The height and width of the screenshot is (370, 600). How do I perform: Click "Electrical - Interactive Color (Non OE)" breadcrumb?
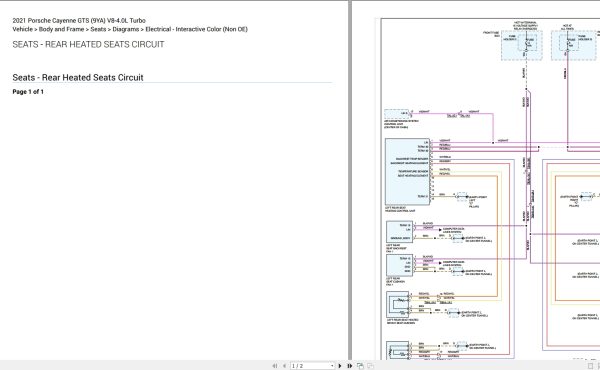tap(196, 29)
